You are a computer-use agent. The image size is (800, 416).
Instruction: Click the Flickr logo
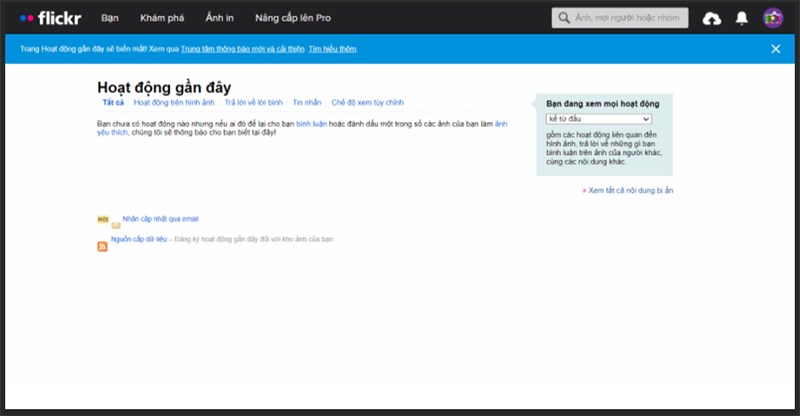click(x=51, y=18)
